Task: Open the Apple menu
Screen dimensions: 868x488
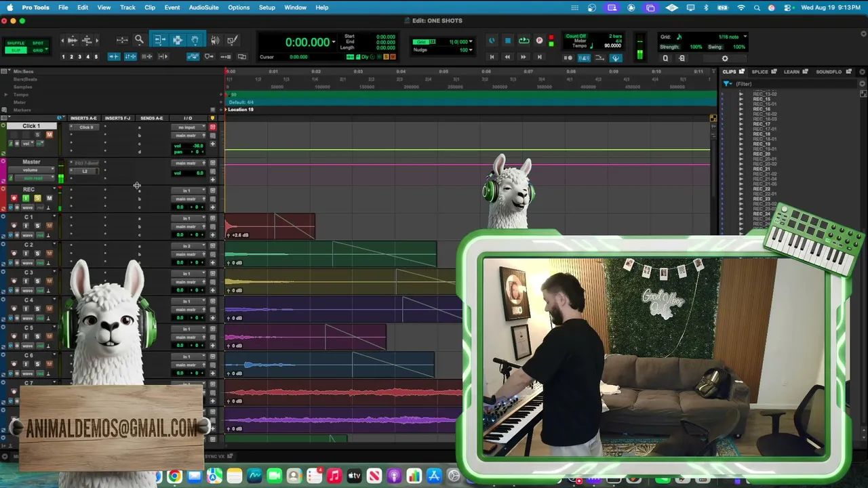Action: [9, 7]
